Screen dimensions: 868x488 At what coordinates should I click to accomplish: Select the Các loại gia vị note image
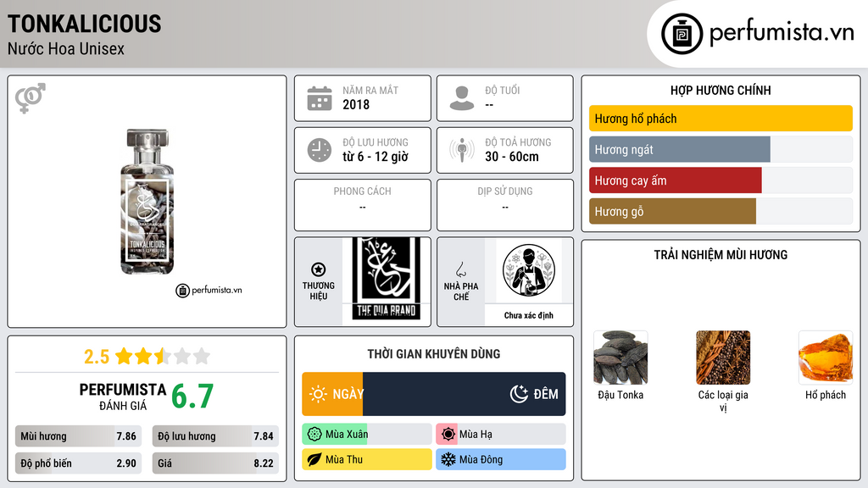point(723,358)
